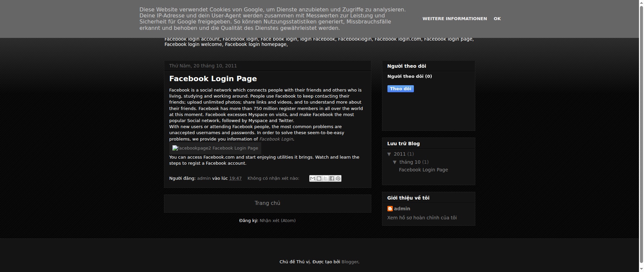Image resolution: width=644 pixels, height=272 pixels.
Task: Open the 19:47 post timestamp link
Action: [235, 178]
